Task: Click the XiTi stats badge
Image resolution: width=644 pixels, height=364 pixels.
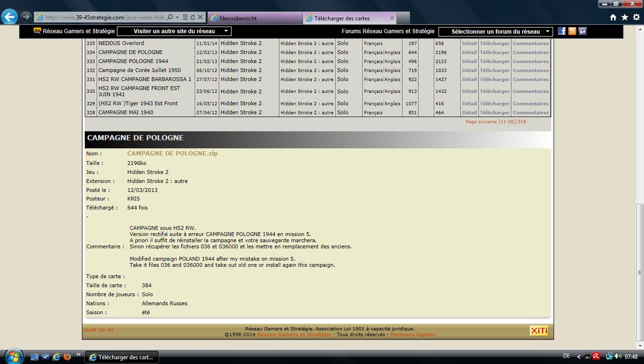Action: pyautogui.click(x=539, y=331)
